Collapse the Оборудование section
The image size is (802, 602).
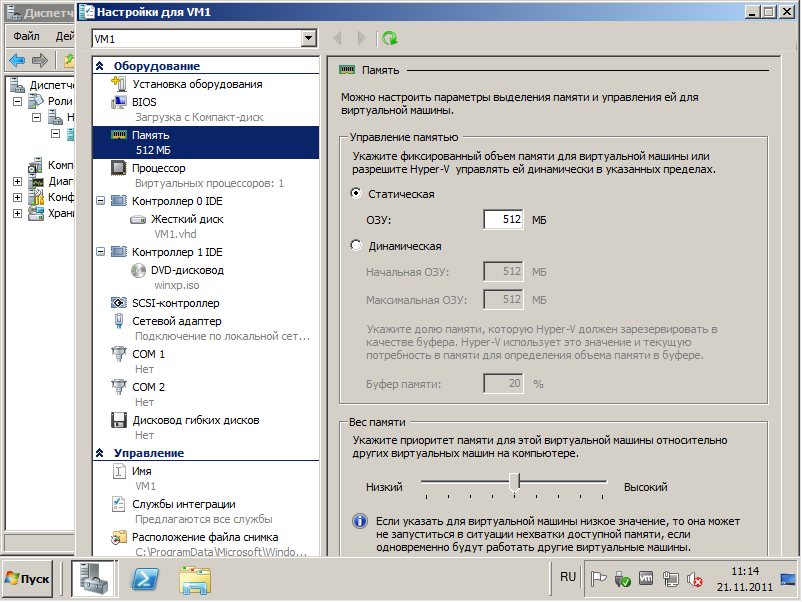click(x=100, y=65)
